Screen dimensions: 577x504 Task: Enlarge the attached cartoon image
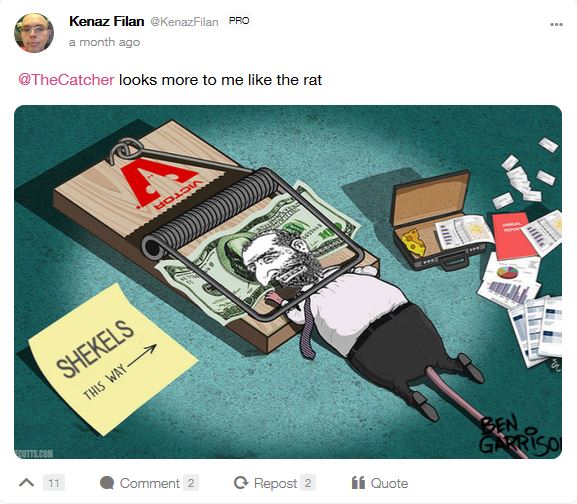(288, 282)
